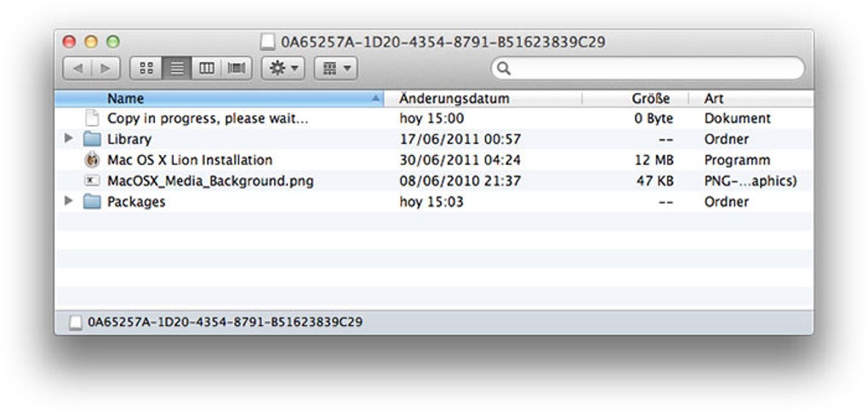Click the 'hoy 15:03' date cell

tap(431, 202)
